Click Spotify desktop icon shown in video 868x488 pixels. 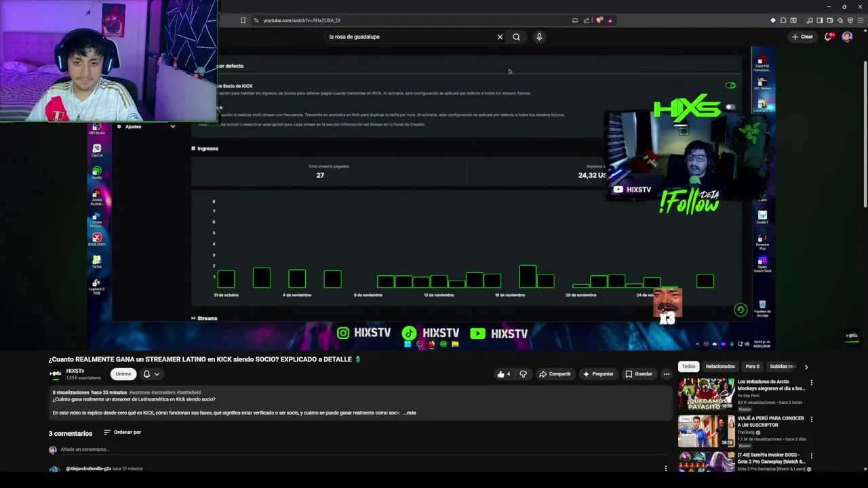(x=97, y=172)
